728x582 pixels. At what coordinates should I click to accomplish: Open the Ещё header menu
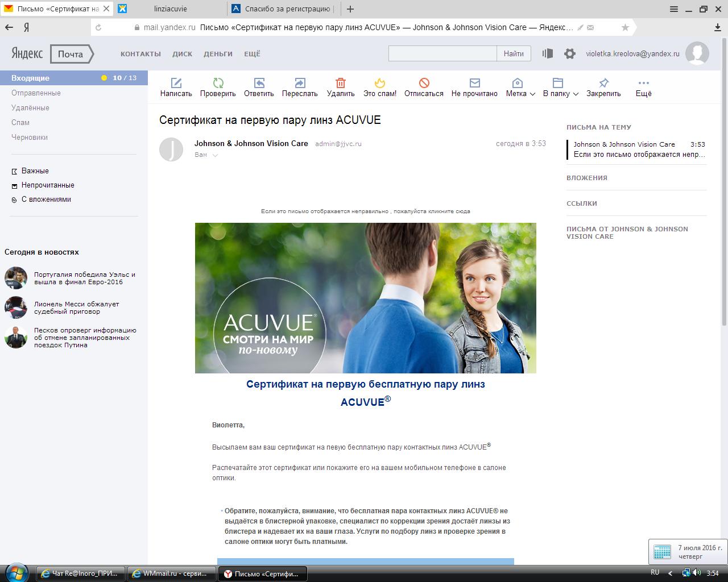252,54
